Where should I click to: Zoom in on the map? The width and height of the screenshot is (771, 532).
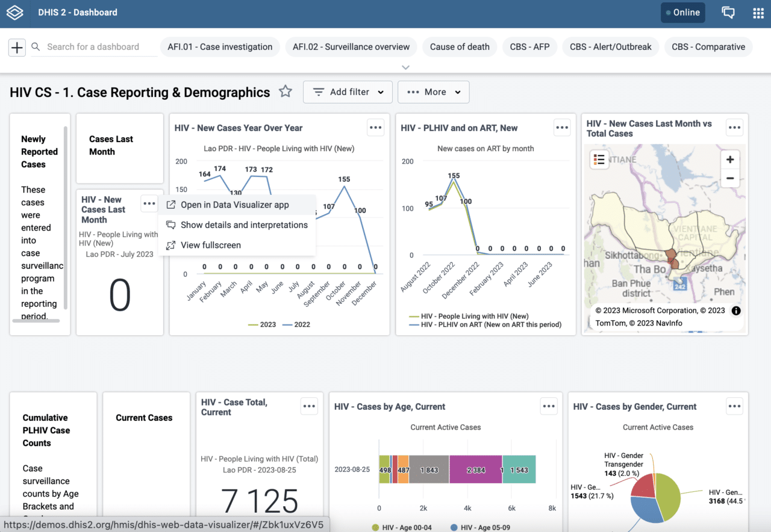[730, 159]
